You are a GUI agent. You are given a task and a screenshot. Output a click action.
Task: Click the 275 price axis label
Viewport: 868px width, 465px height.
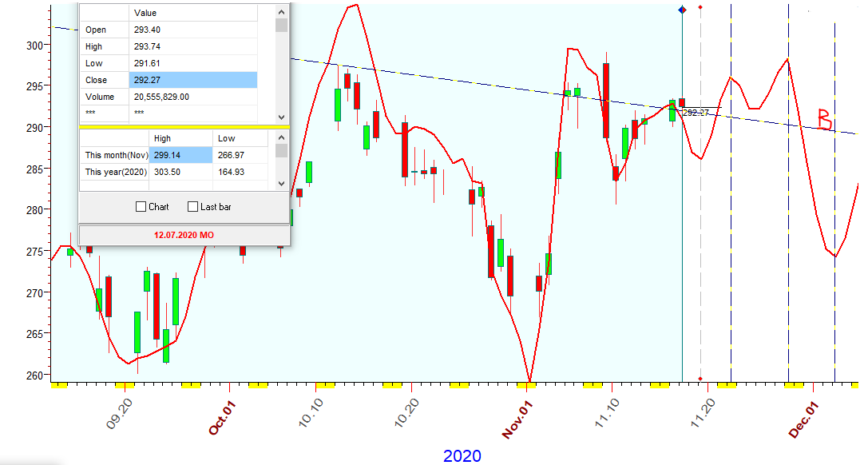(x=34, y=252)
